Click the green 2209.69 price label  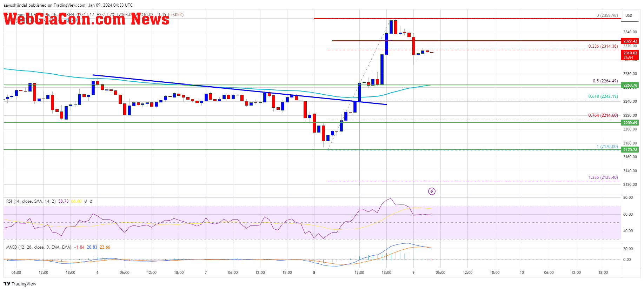tap(630, 123)
